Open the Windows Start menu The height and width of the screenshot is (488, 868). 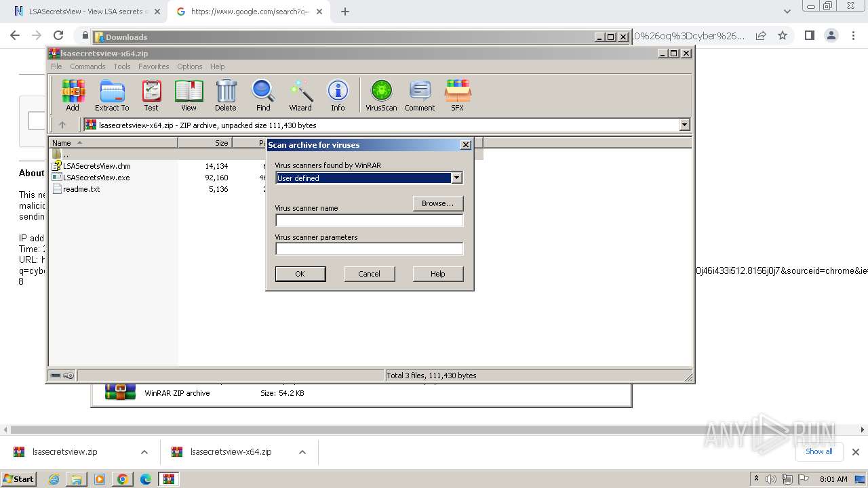pyautogui.click(x=19, y=479)
